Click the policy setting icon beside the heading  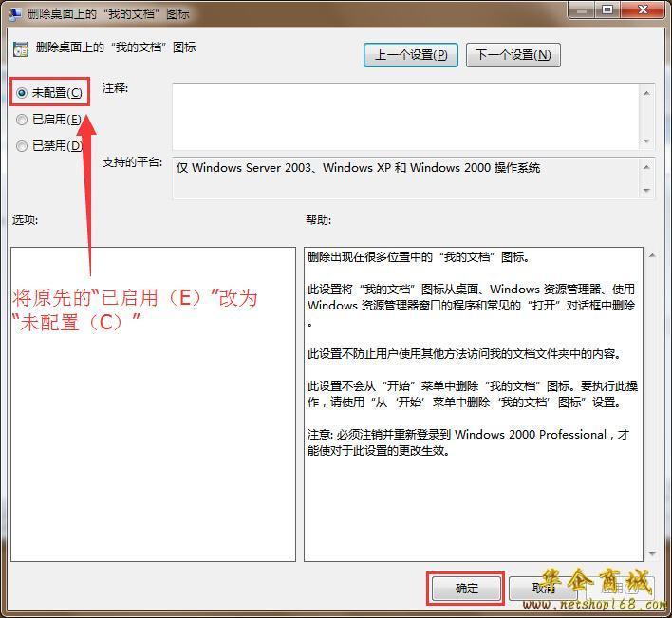tap(21, 49)
